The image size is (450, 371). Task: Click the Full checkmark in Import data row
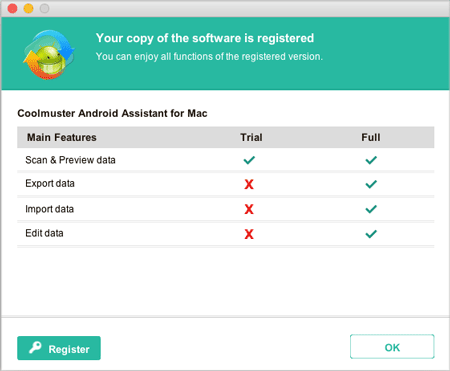click(371, 209)
